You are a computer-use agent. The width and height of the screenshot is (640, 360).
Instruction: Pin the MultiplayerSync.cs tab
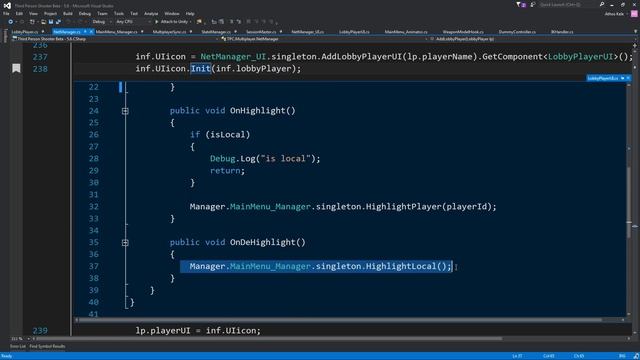click(191, 31)
